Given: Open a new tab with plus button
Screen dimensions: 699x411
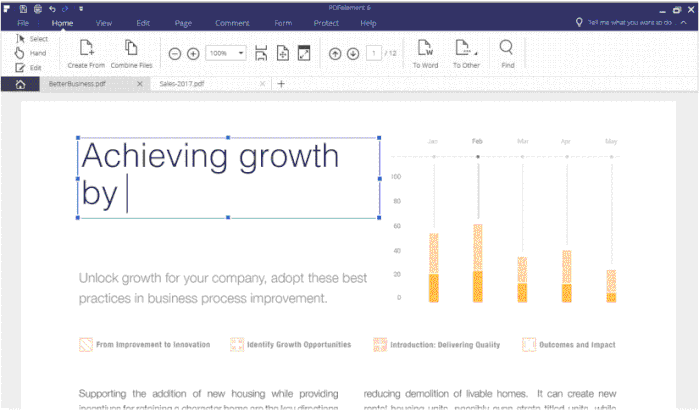Looking at the screenshot, I should (280, 84).
